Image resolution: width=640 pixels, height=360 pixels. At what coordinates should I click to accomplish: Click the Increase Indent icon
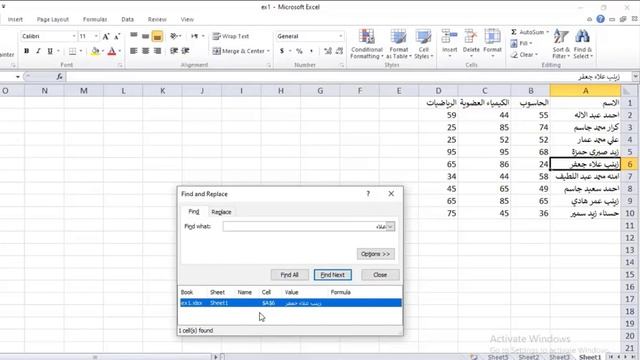click(x=185, y=51)
